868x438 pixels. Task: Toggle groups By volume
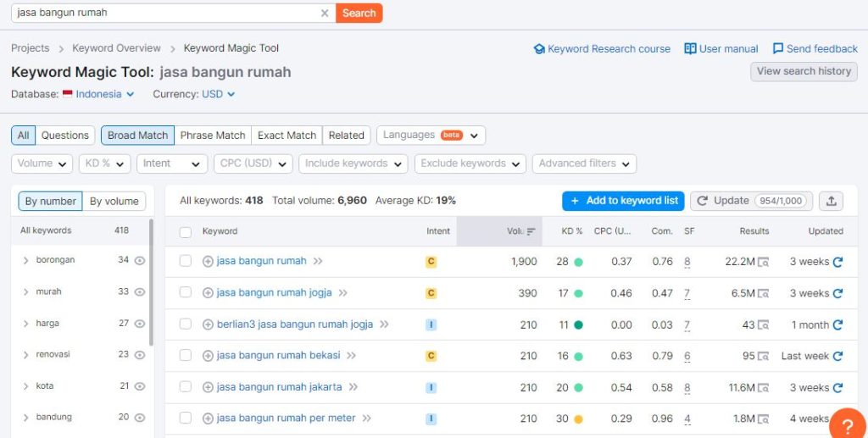(114, 202)
